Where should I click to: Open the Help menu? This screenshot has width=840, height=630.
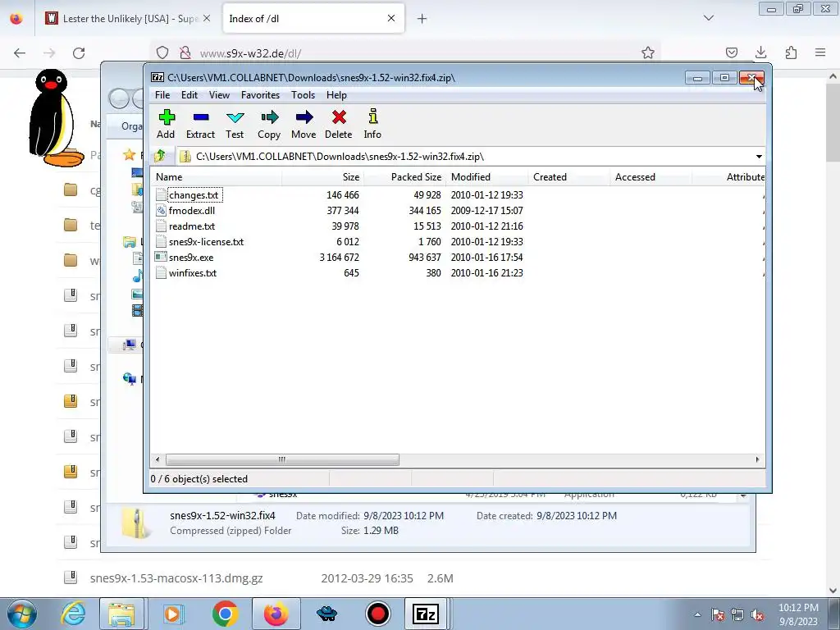click(336, 95)
